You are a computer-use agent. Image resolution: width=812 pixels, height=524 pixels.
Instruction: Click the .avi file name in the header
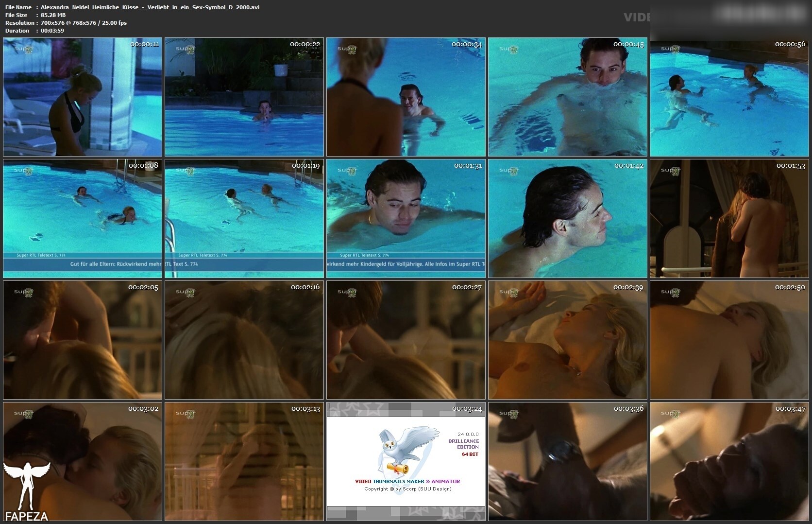click(x=150, y=7)
